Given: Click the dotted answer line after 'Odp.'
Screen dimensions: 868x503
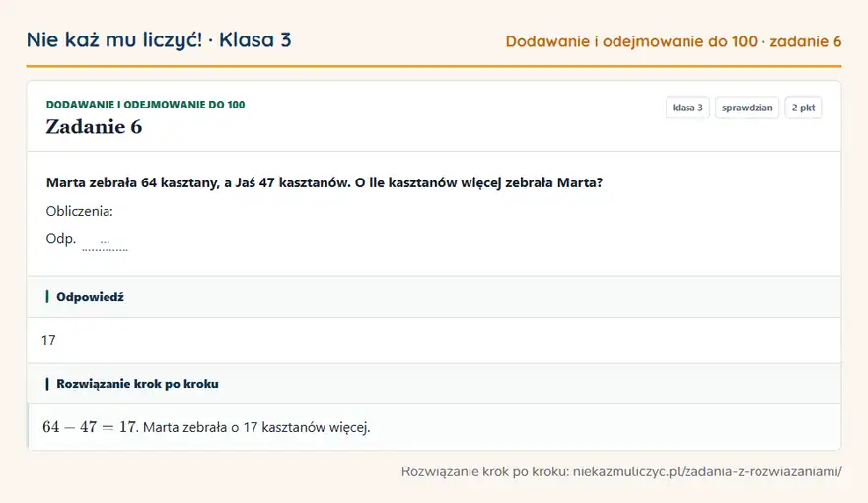Looking at the screenshot, I should point(105,244).
